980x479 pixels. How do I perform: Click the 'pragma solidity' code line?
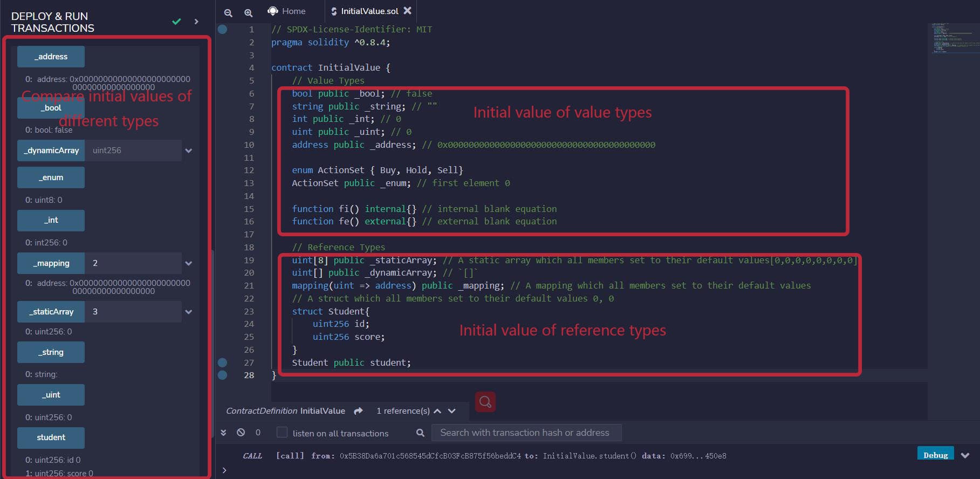click(x=331, y=42)
